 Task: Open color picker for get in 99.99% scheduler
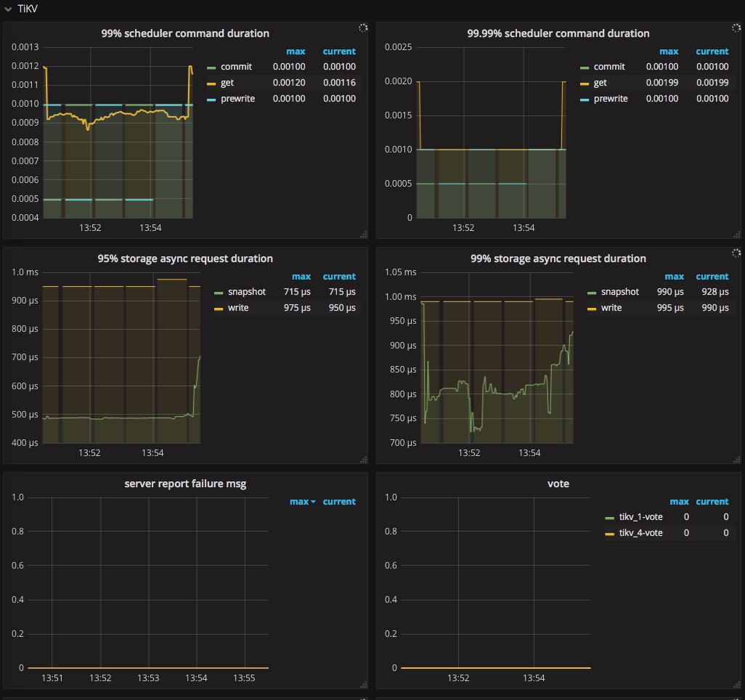[x=585, y=84]
